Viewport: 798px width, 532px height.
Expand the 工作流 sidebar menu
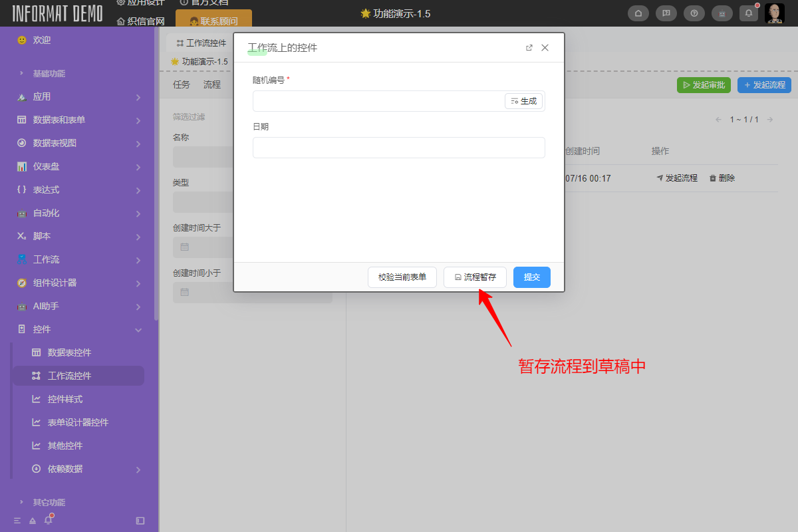point(78,259)
